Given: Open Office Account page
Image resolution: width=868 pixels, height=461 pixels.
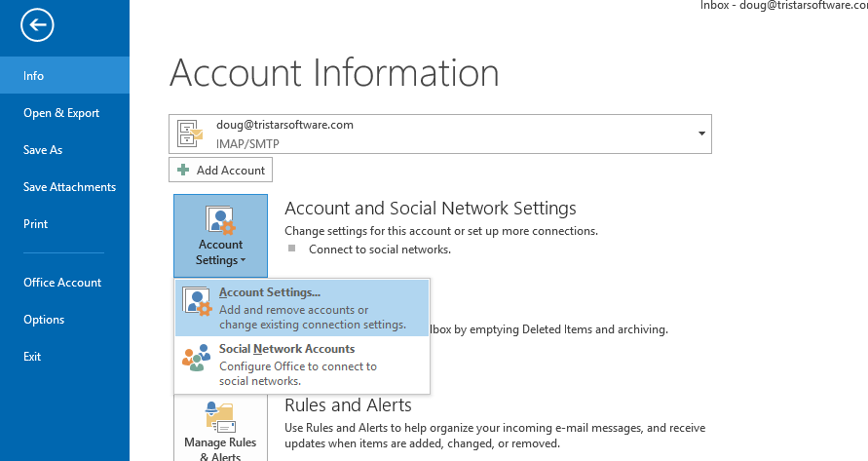Looking at the screenshot, I should point(64,282).
